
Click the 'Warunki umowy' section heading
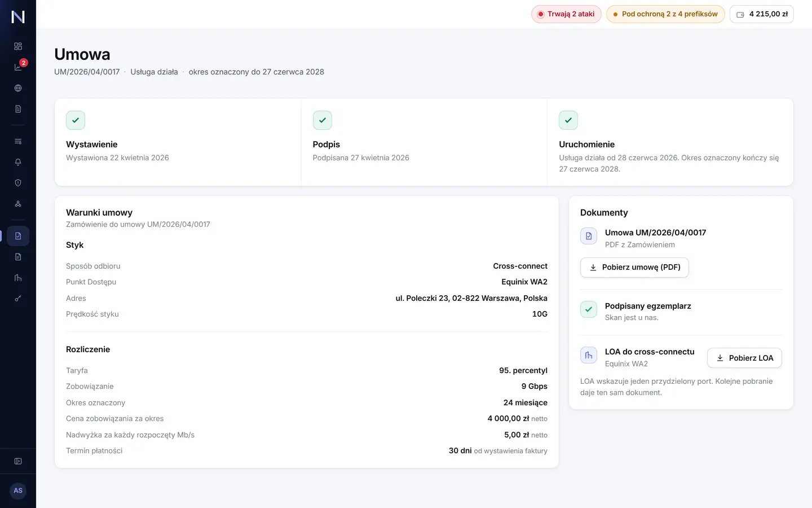pyautogui.click(x=99, y=213)
